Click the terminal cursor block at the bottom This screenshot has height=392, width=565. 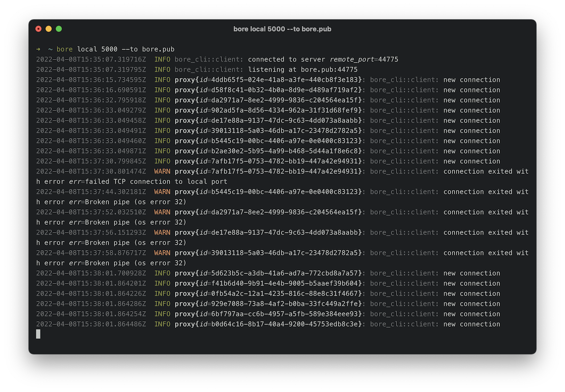38,334
